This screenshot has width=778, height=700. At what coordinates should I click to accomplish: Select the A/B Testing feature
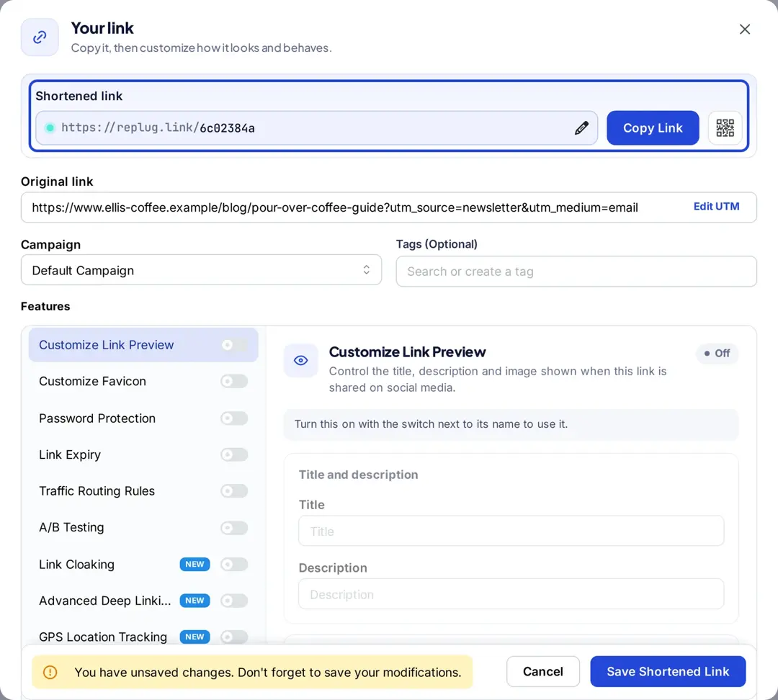point(143,528)
